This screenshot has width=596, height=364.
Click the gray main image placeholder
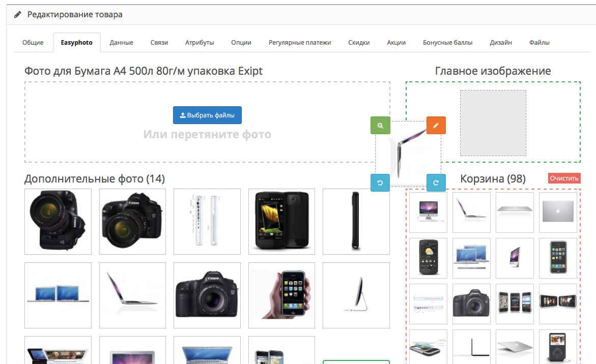click(493, 123)
